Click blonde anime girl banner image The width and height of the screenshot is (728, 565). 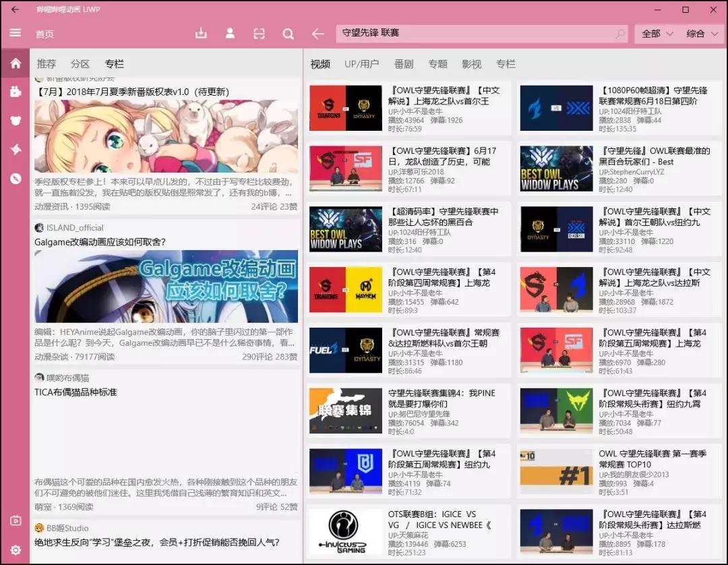[x=166, y=136]
